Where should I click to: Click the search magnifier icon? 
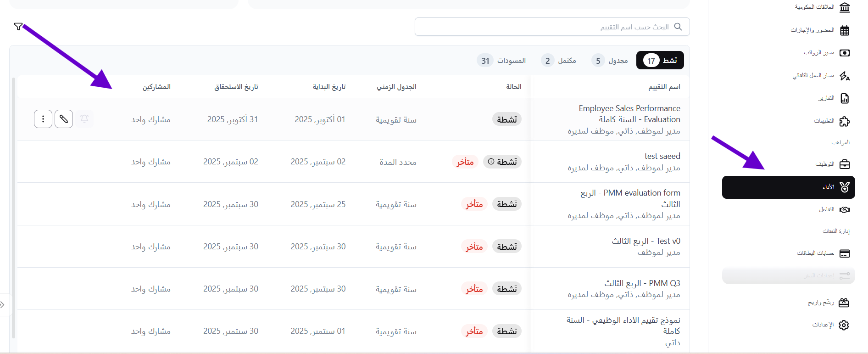pyautogui.click(x=678, y=27)
